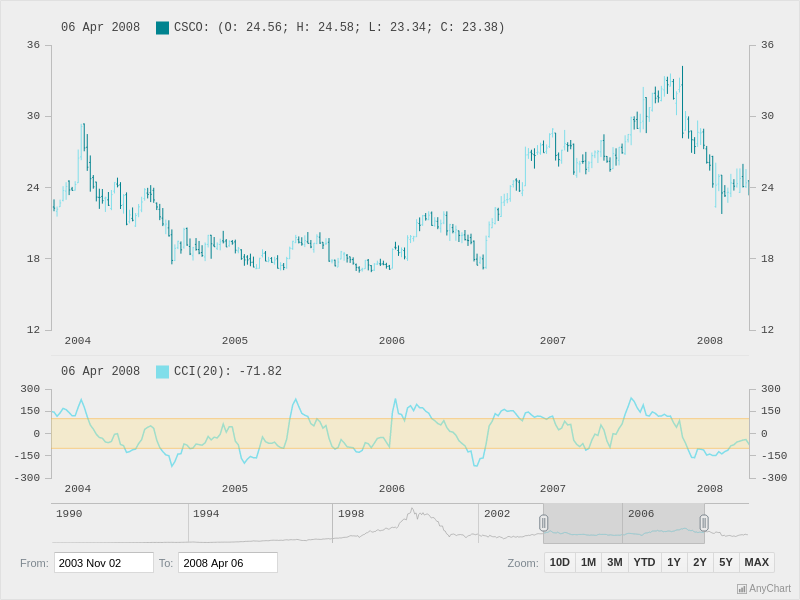Click the Zoom: label
This screenshot has width=800, height=600.
tap(523, 563)
